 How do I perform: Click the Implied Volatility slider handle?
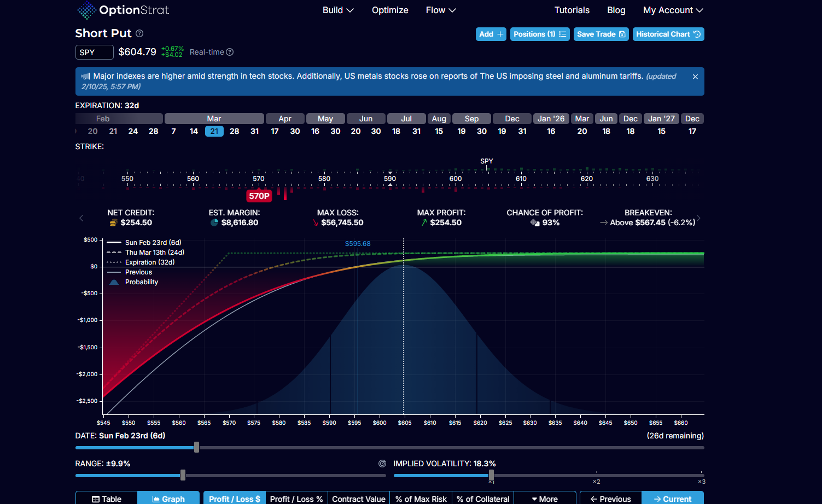coord(491,475)
